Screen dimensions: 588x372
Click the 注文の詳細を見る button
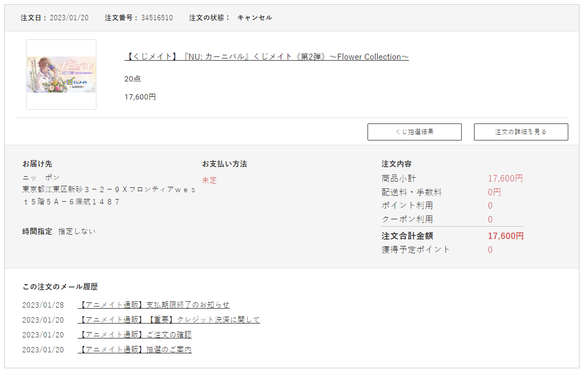coord(521,132)
